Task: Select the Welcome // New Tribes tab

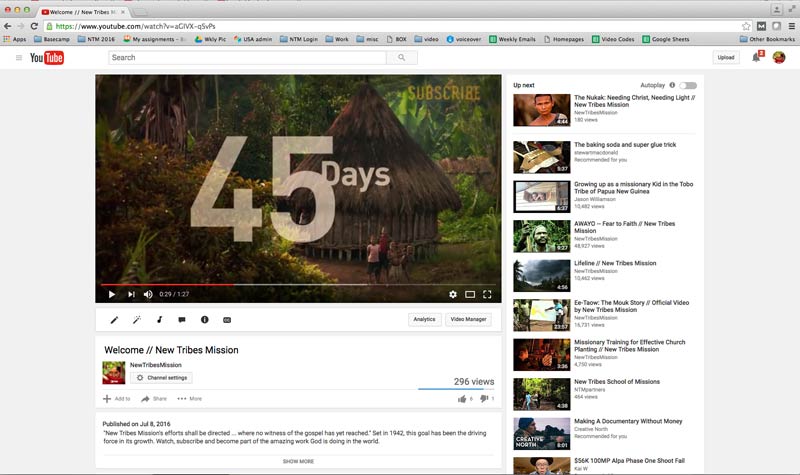Action: (x=83, y=12)
